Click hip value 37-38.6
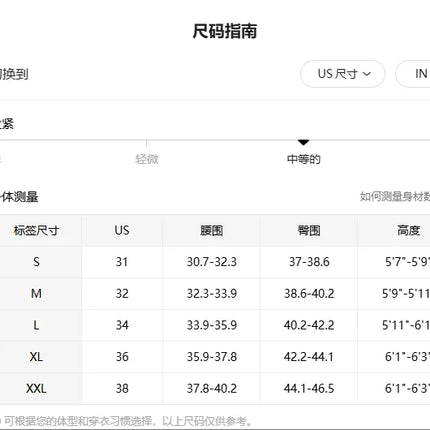 pyautogui.click(x=309, y=262)
